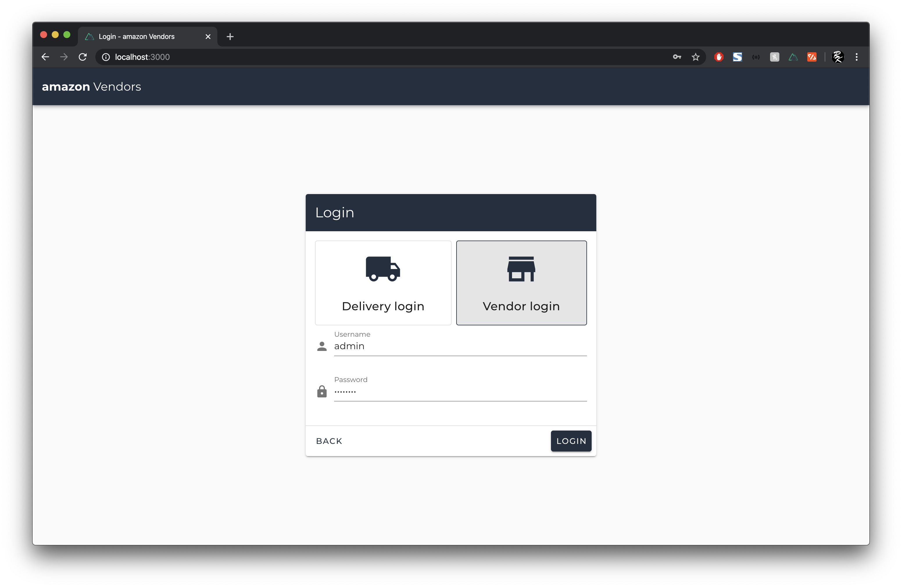902x588 pixels.
Task: Bookmark page with star icon
Action: coord(695,57)
